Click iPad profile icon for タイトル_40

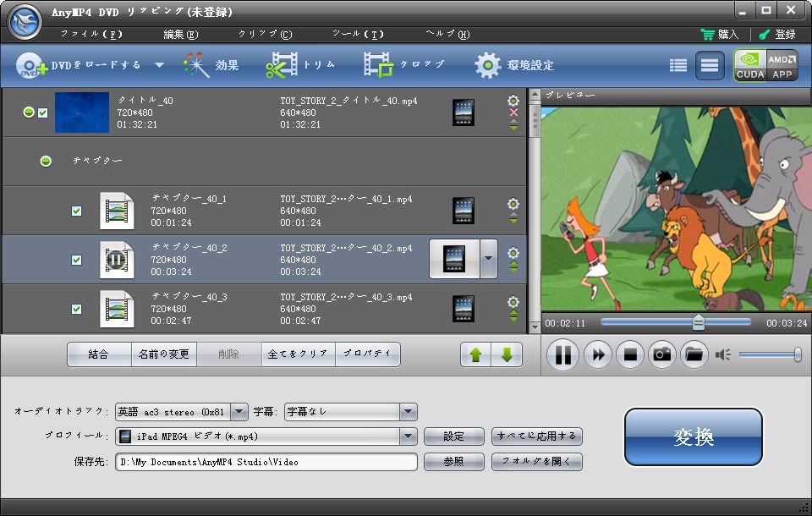[463, 113]
